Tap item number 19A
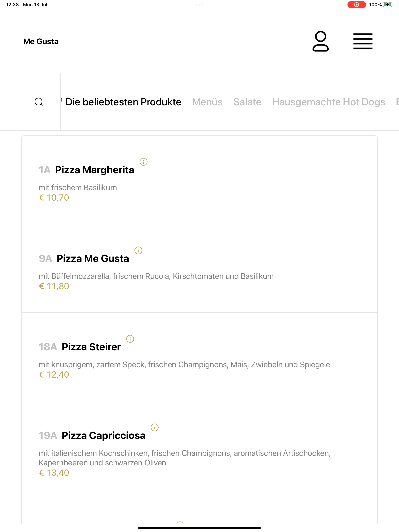Image resolution: width=399 pixels, height=532 pixels. coord(48,435)
